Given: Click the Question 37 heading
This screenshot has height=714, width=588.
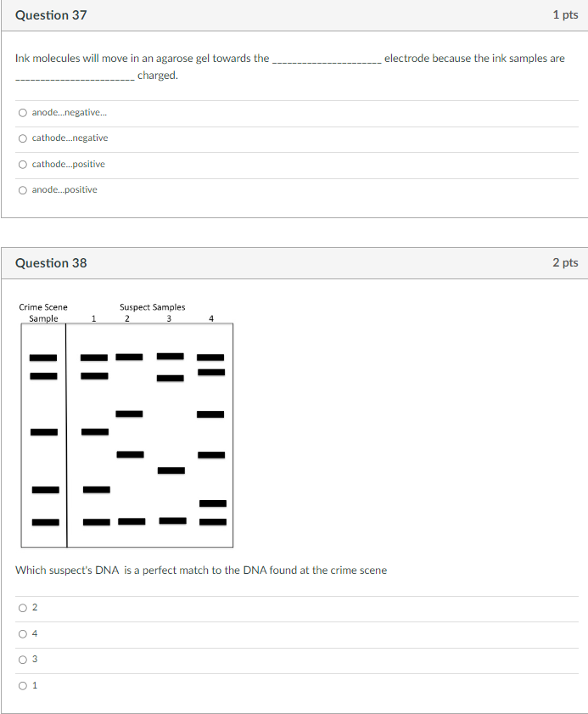Looking at the screenshot, I should (51, 15).
